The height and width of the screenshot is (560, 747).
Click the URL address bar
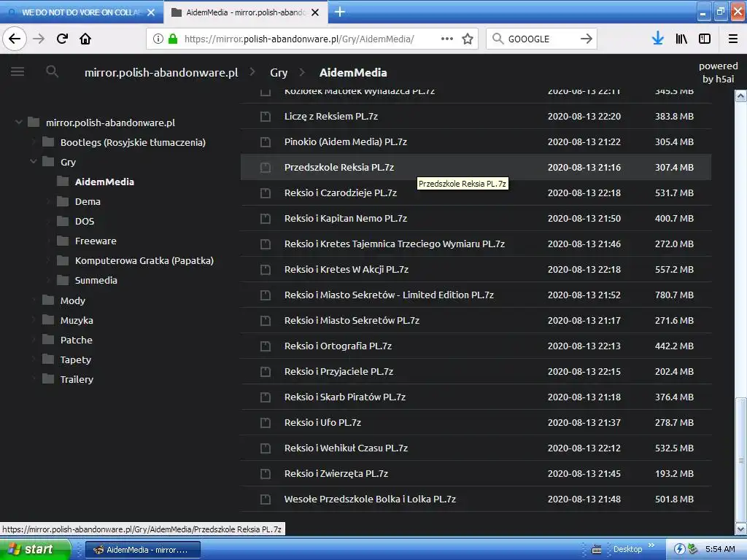(311, 39)
